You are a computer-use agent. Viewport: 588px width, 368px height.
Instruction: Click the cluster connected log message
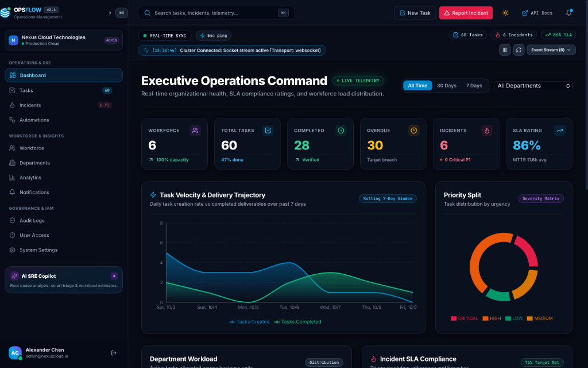pos(232,51)
